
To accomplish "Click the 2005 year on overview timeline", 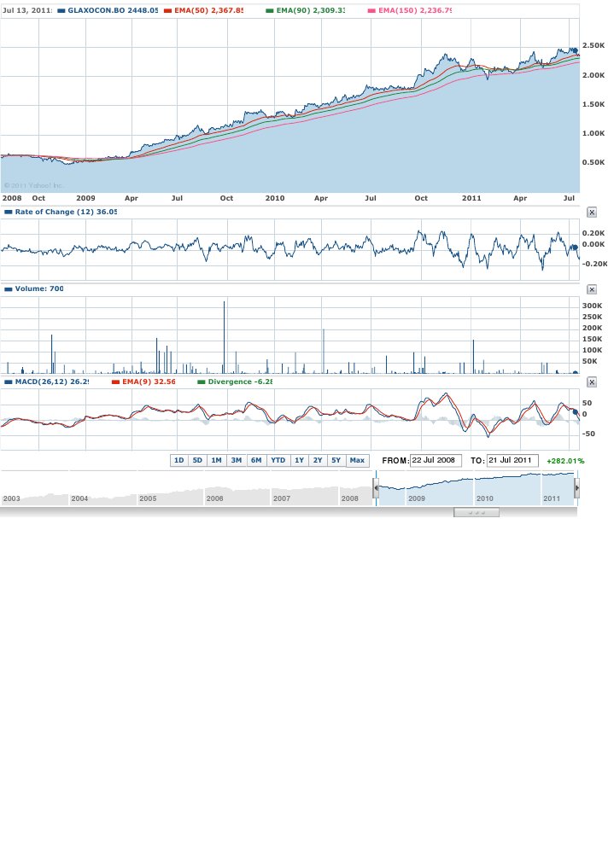I will coord(148,498).
